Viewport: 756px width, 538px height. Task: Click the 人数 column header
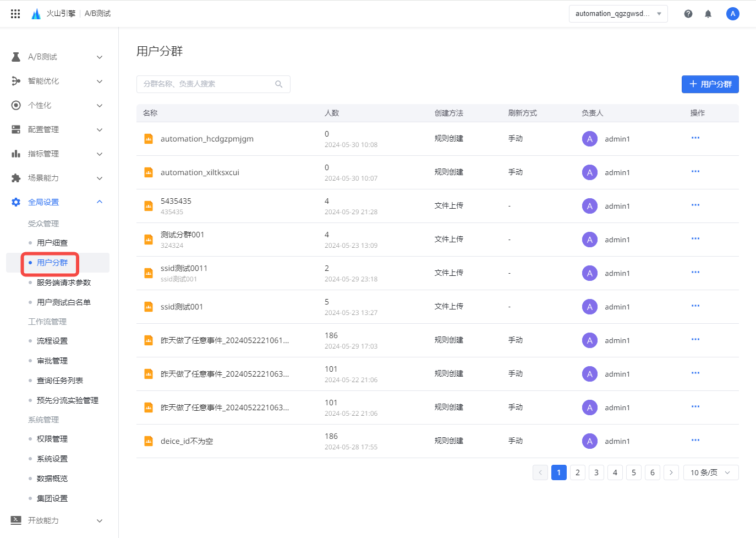332,113
